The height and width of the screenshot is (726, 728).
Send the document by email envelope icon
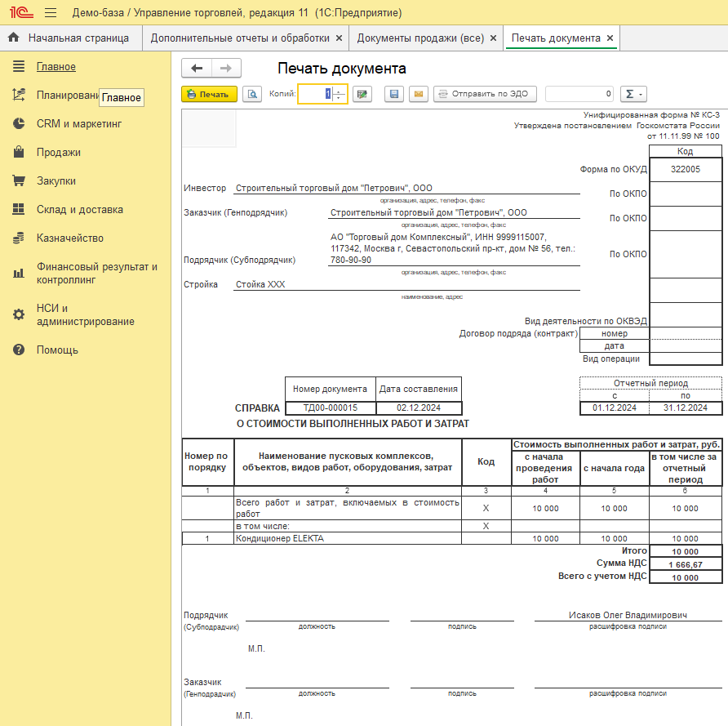click(x=419, y=94)
